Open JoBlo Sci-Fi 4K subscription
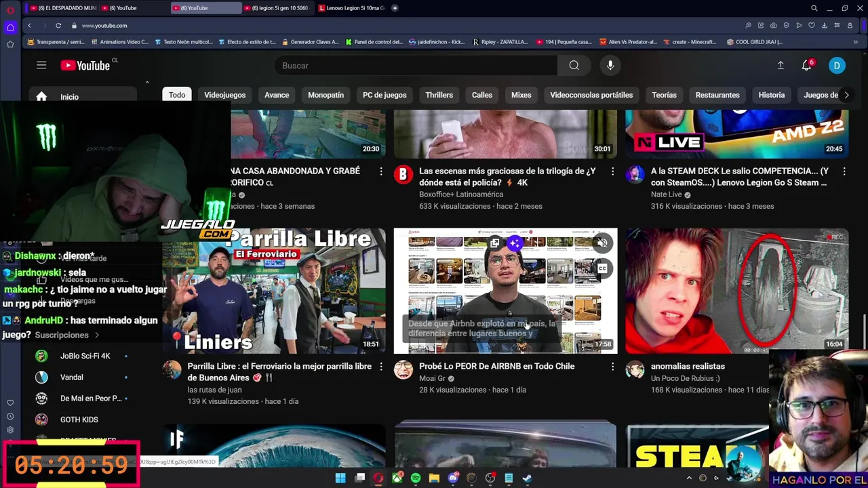The image size is (868, 488). point(81,356)
